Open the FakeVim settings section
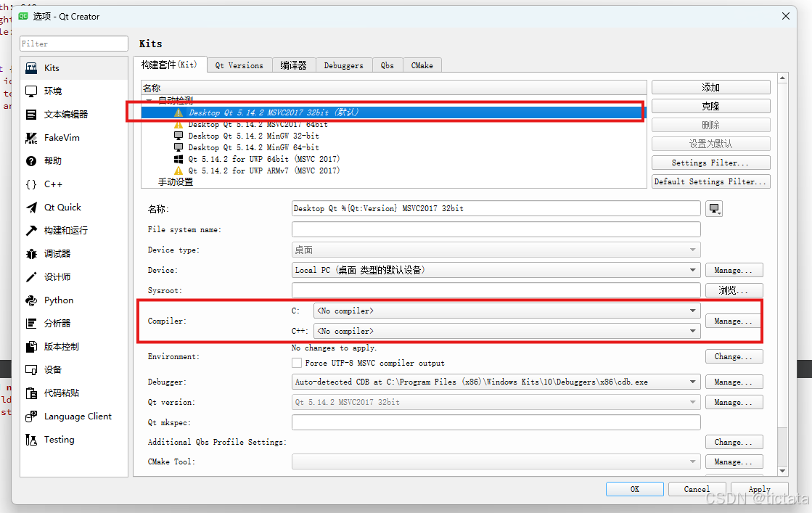Image resolution: width=812 pixels, height=513 pixels. click(x=54, y=137)
